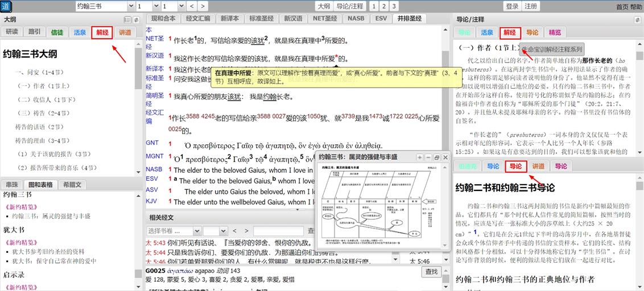Zoom out the popup chart with minus icon
This screenshot has width=644, height=291.
pyautogui.click(x=428, y=157)
